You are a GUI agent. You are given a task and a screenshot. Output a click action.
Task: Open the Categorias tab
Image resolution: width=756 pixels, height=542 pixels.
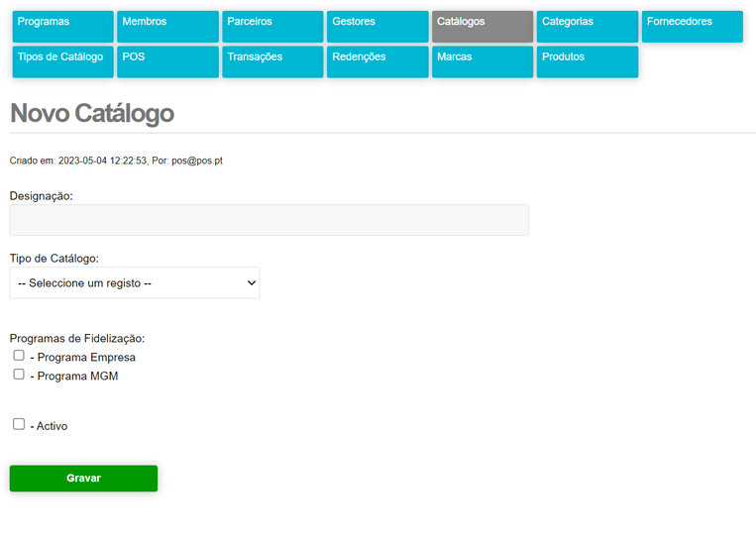point(587,27)
